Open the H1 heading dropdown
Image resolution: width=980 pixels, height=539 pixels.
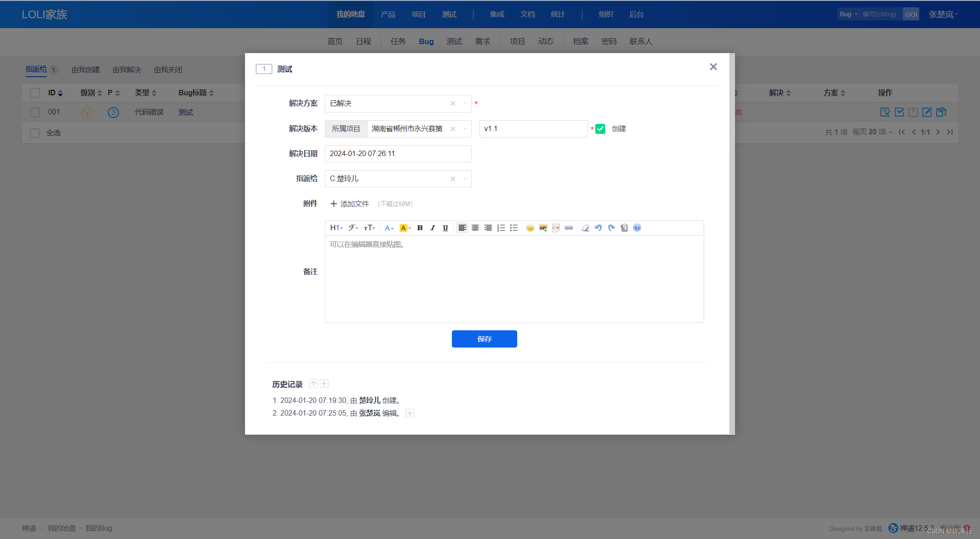tap(336, 228)
